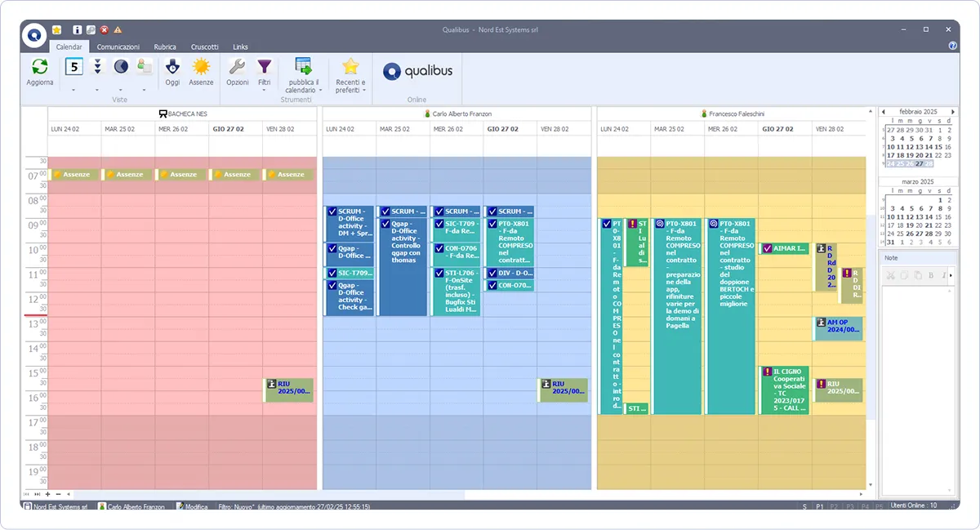Click pubblica il calendario icon

303,68
